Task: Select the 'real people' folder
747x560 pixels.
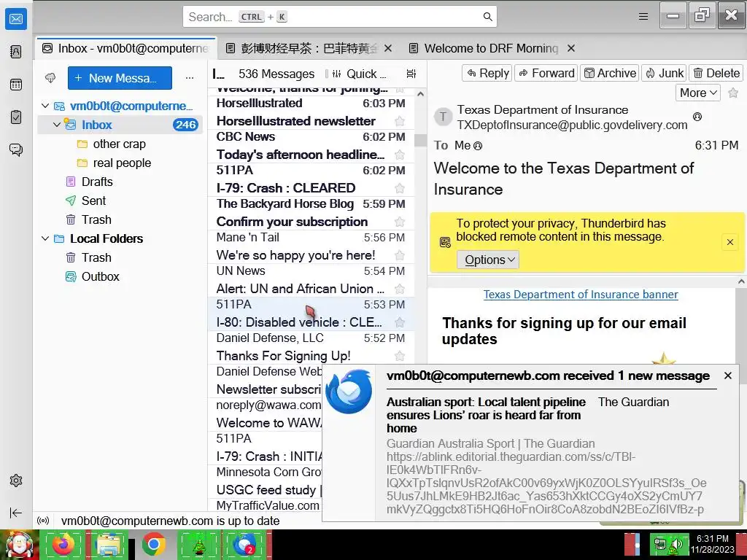Action: (x=122, y=163)
